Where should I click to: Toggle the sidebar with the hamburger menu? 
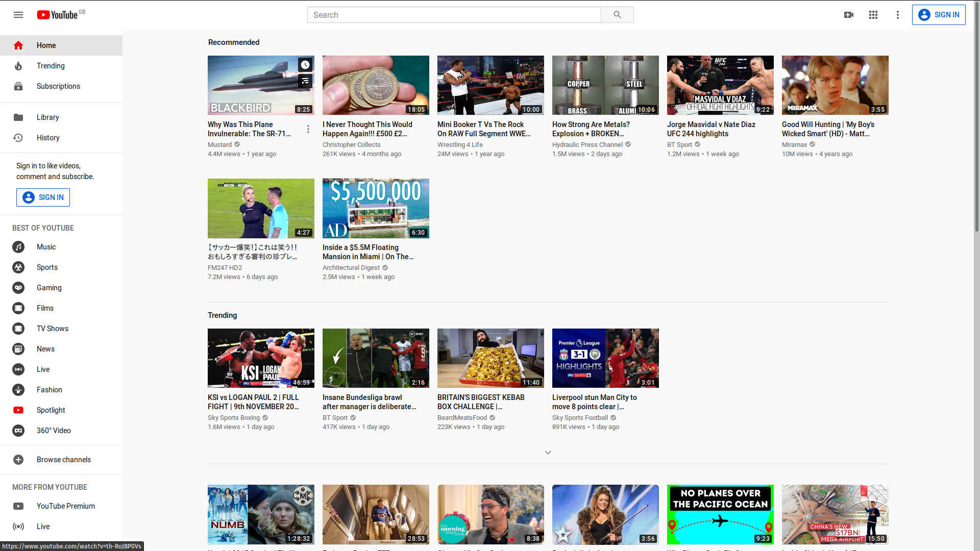[18, 15]
